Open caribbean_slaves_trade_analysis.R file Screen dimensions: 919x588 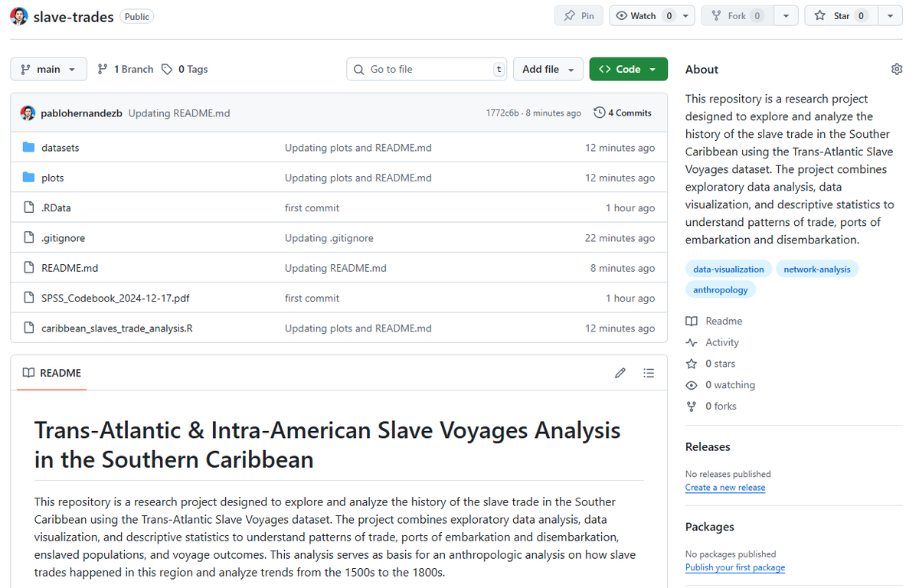(117, 328)
